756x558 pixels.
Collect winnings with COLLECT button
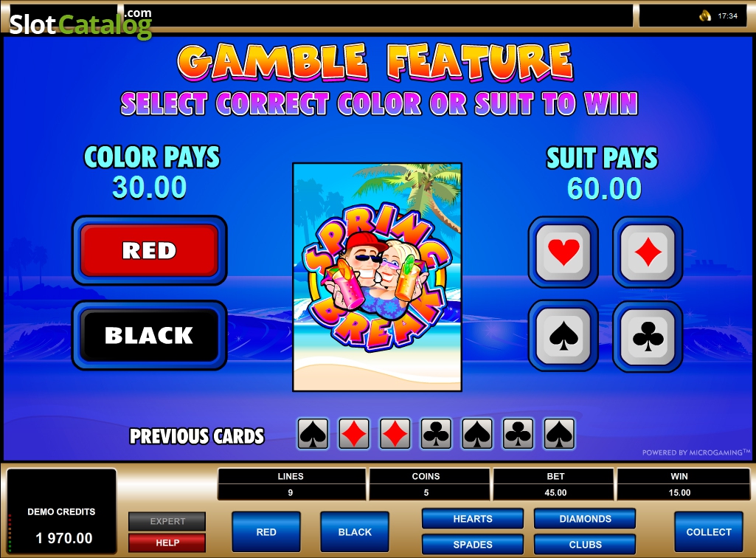(709, 532)
